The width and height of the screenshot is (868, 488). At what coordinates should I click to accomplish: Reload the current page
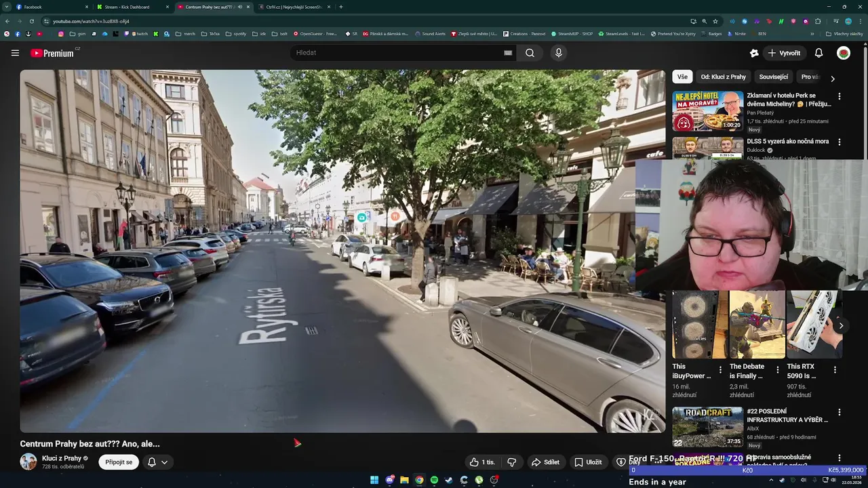tap(31, 21)
